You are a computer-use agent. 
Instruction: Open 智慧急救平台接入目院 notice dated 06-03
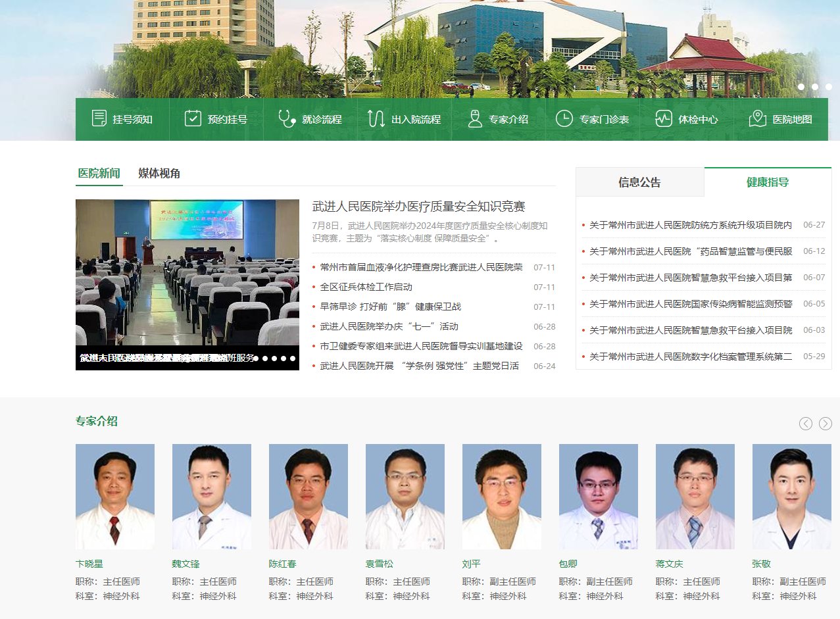(x=691, y=330)
